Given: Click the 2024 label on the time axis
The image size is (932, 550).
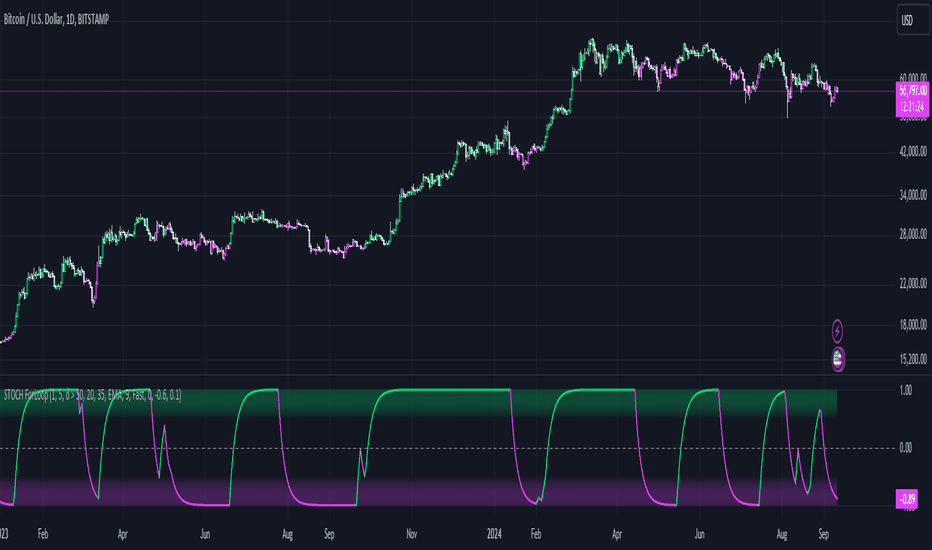Looking at the screenshot, I should pyautogui.click(x=494, y=534).
